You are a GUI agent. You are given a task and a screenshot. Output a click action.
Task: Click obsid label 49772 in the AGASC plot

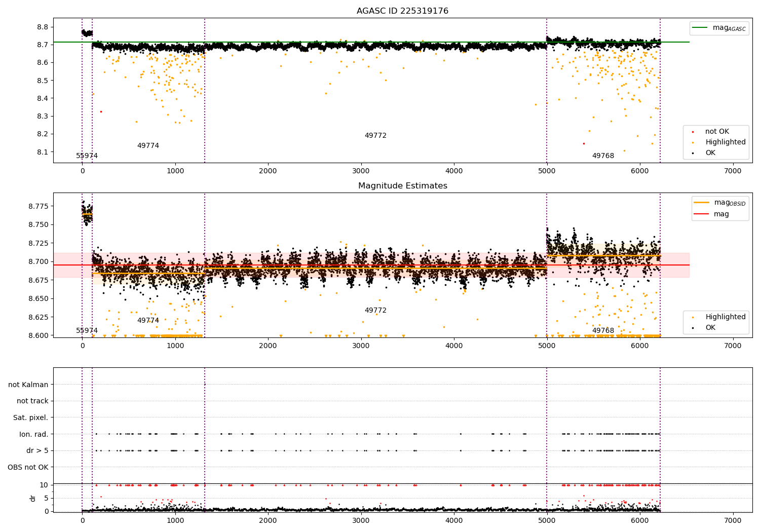point(375,136)
